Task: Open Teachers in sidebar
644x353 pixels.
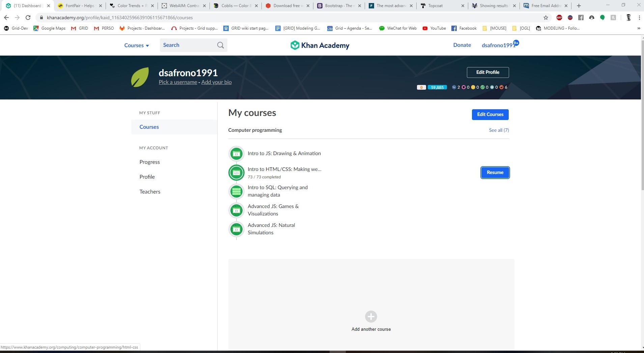Action: tap(150, 192)
